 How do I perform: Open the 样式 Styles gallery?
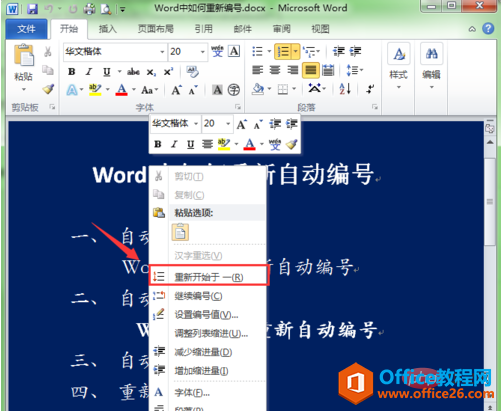(x=399, y=67)
